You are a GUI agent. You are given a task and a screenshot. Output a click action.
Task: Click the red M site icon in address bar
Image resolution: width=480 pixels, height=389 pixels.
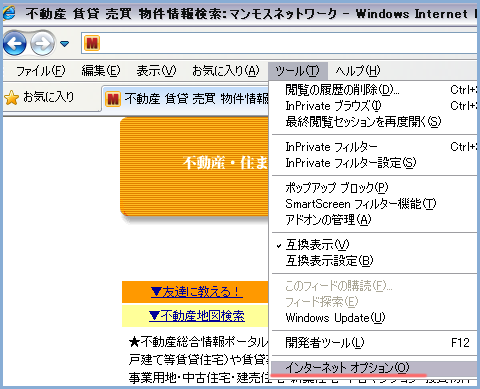pyautogui.click(x=92, y=43)
